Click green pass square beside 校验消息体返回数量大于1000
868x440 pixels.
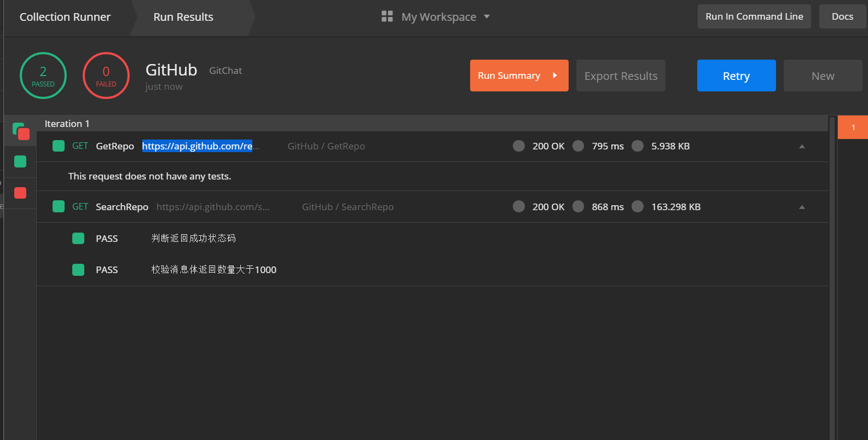click(78, 269)
